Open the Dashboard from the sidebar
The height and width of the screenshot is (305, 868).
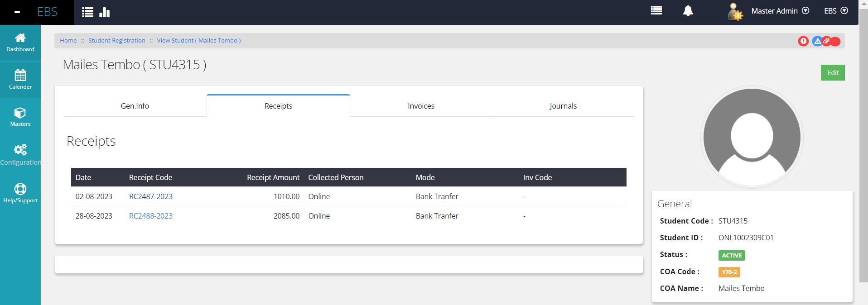click(x=20, y=43)
